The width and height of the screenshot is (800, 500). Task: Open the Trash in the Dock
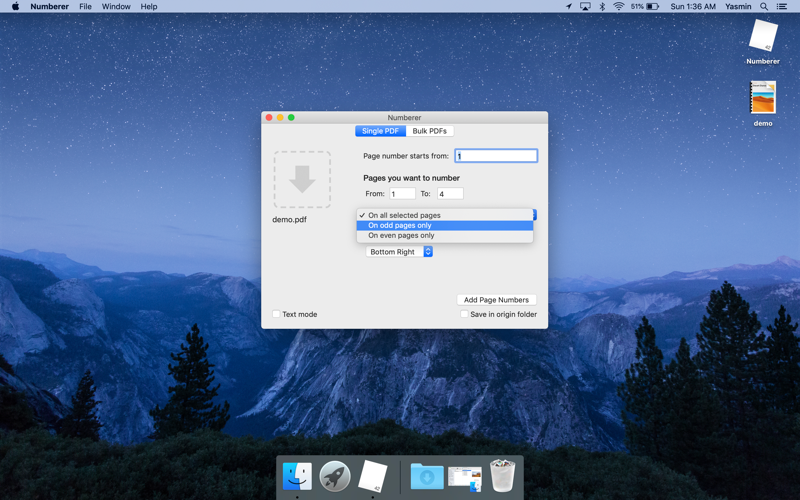point(502,476)
